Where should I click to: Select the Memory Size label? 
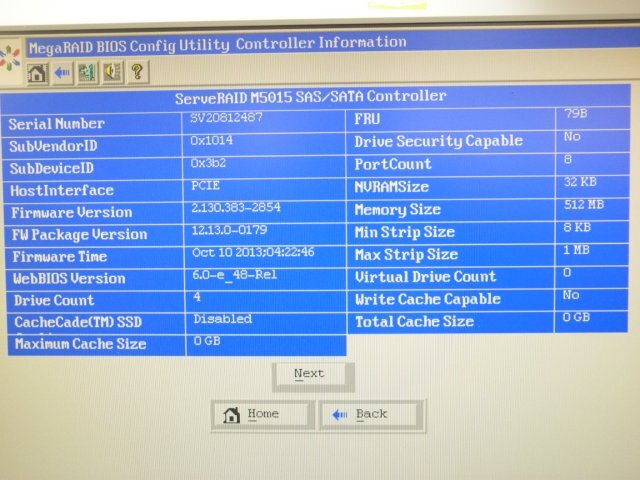[x=398, y=210]
